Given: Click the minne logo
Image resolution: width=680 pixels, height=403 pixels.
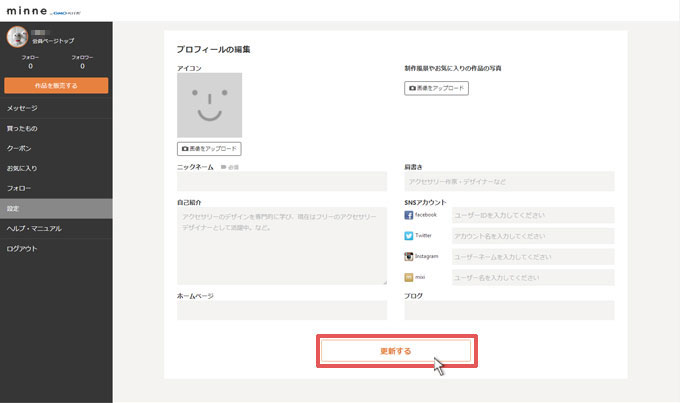Looking at the screenshot, I should coord(27,11).
